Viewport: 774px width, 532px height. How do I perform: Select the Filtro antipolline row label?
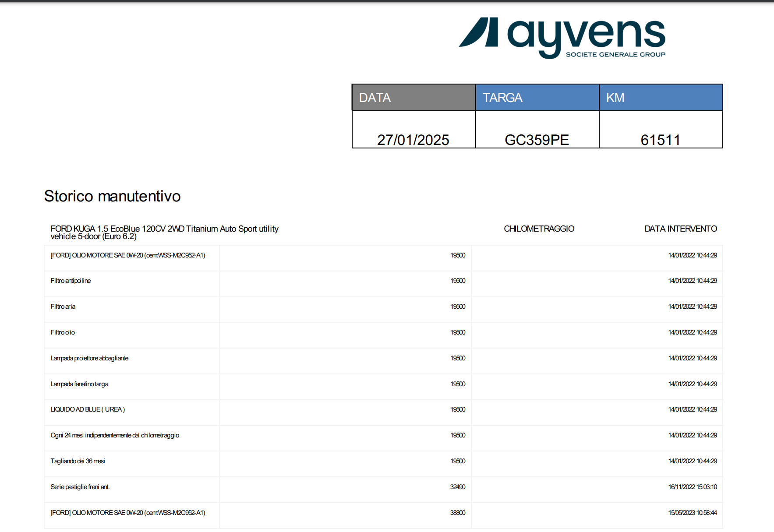point(71,281)
